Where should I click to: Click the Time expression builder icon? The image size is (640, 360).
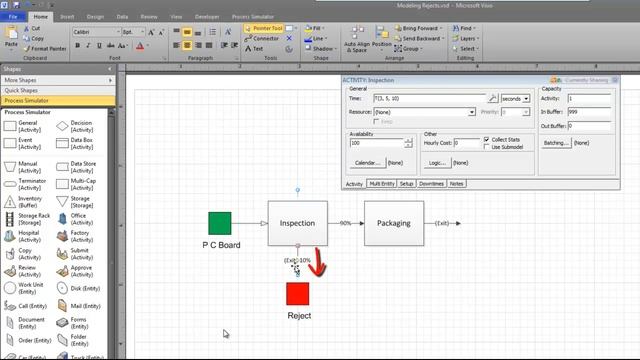[493, 98]
